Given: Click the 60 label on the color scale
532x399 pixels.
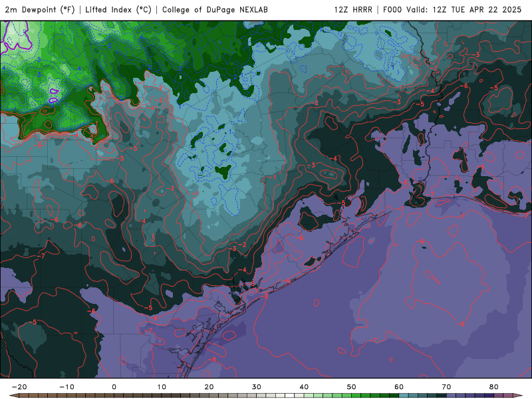Looking at the screenshot, I should coord(399,387).
